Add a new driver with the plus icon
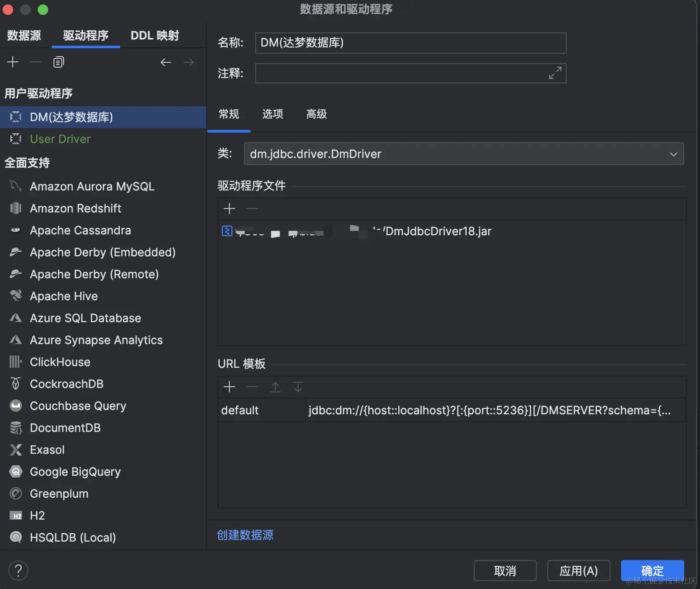The height and width of the screenshot is (589, 700). pos(13,62)
